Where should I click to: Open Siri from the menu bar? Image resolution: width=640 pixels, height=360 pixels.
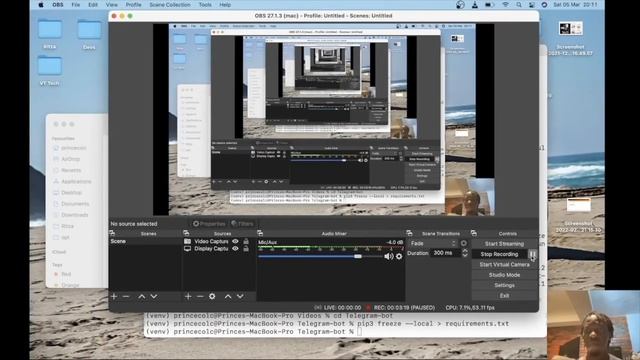click(544, 5)
